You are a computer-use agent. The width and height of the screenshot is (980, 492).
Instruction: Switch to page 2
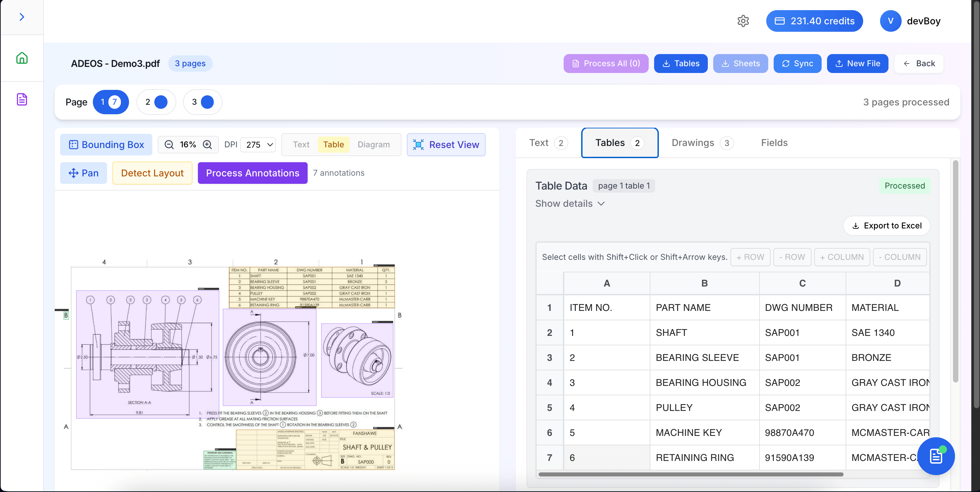(156, 102)
